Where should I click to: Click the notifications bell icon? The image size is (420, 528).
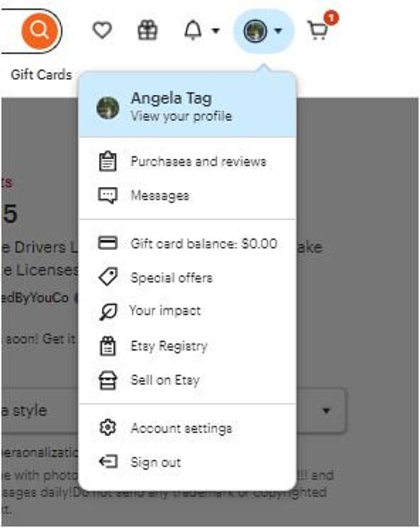point(193,30)
